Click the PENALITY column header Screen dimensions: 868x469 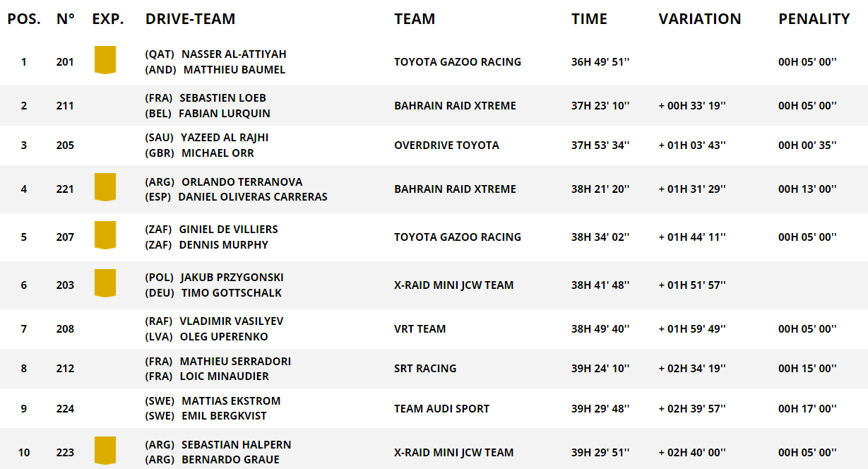point(814,19)
